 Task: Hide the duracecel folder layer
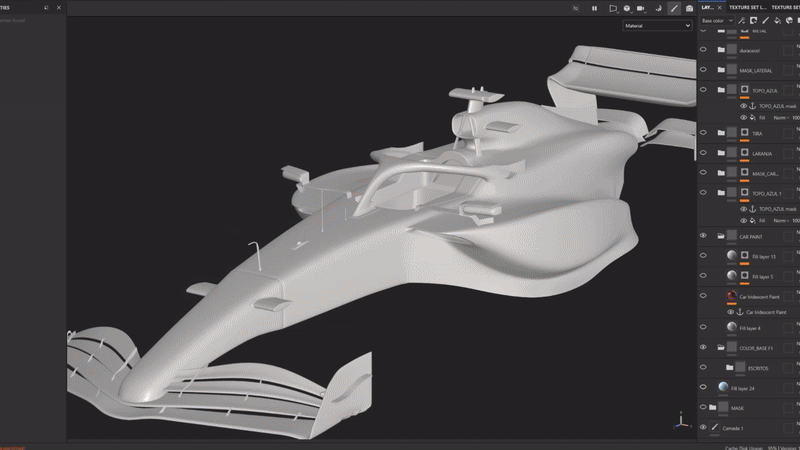[703, 49]
